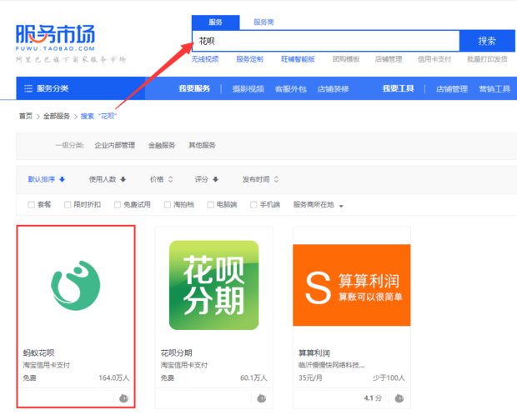Open the 服务分类 hamburger menu icon
Screen dimensions: 517x420
[28, 88]
